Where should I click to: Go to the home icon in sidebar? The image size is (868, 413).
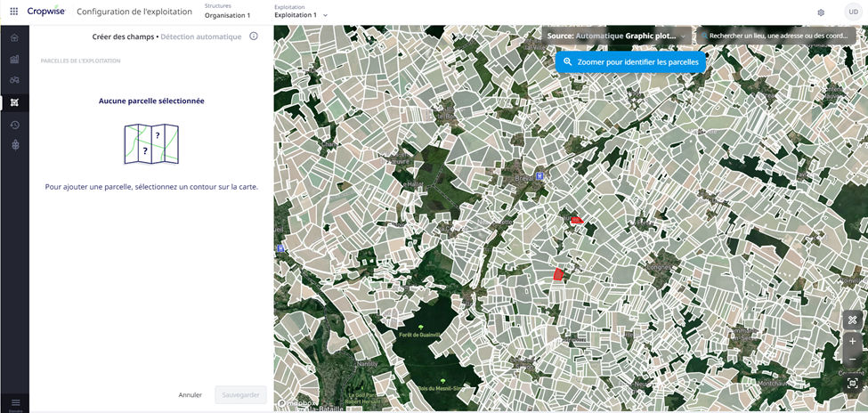coord(14,37)
